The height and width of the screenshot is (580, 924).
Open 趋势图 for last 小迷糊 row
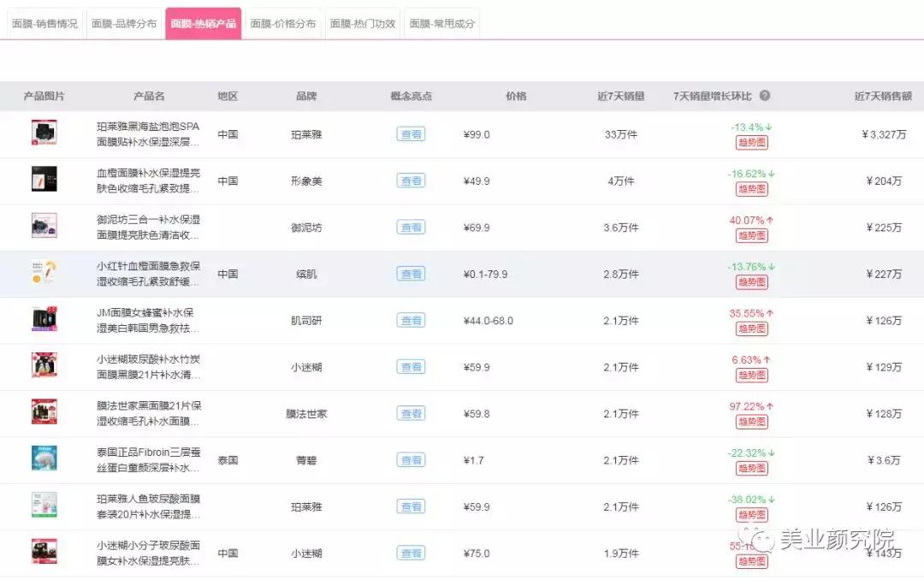click(x=751, y=560)
